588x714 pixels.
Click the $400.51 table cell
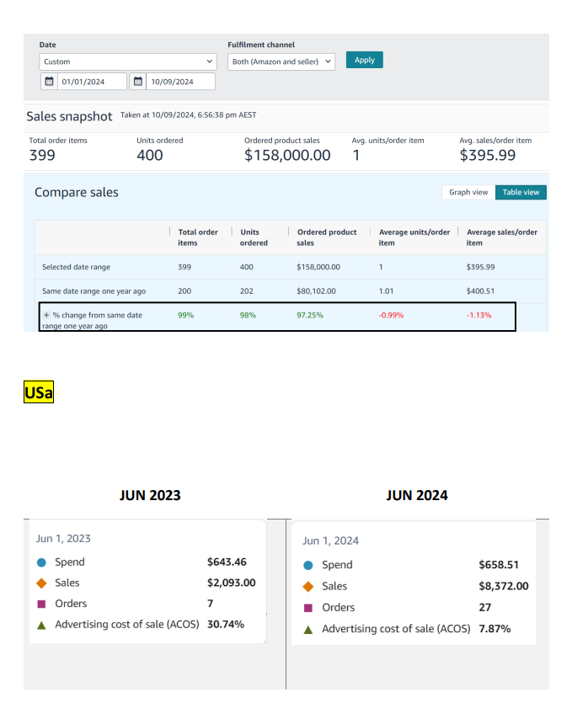pos(480,291)
